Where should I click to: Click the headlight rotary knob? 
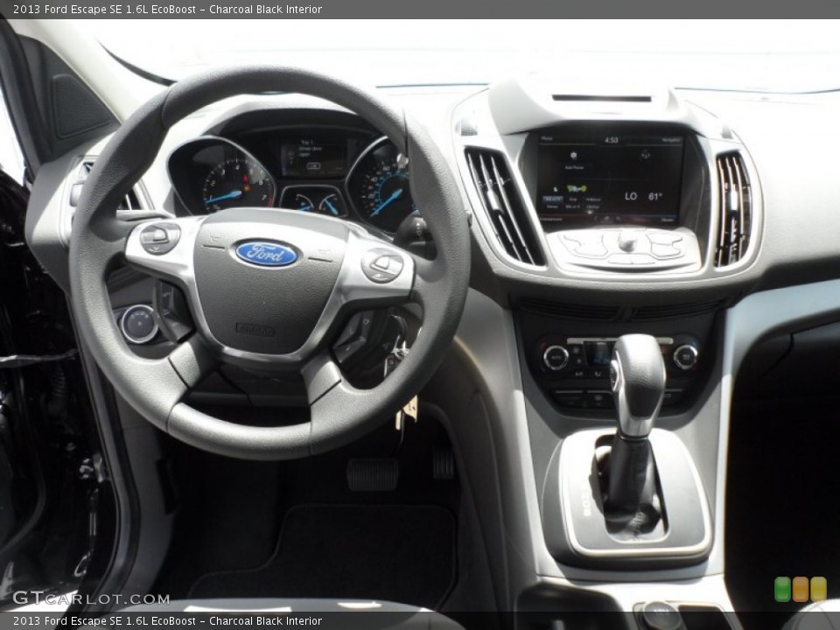pyautogui.click(x=138, y=324)
